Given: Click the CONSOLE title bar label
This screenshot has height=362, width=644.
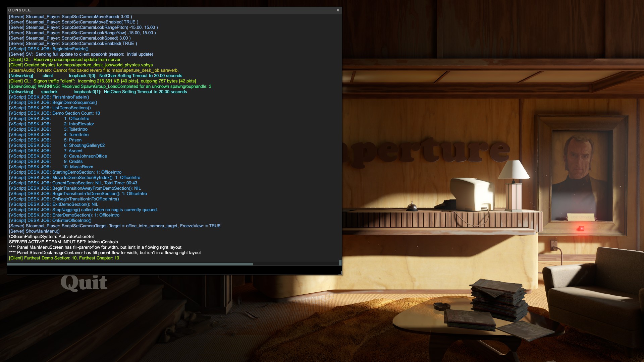Looking at the screenshot, I should click(x=20, y=10).
